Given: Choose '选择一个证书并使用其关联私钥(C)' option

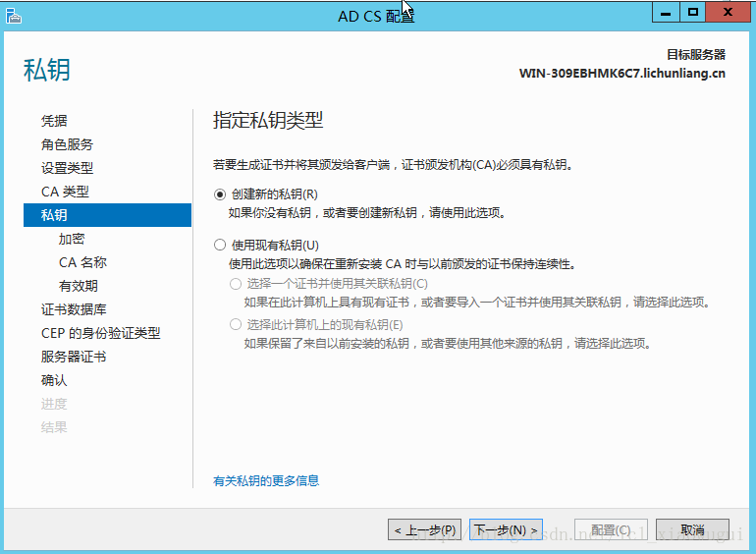Looking at the screenshot, I should [x=236, y=284].
